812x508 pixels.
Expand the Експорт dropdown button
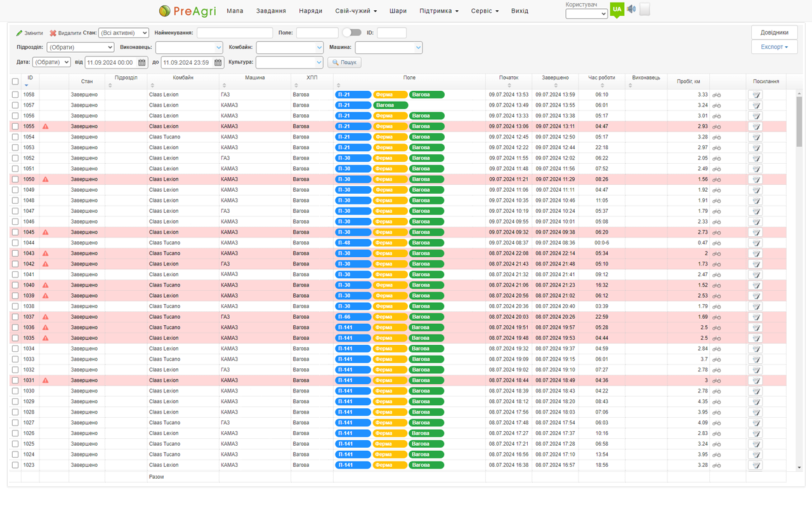tap(775, 47)
